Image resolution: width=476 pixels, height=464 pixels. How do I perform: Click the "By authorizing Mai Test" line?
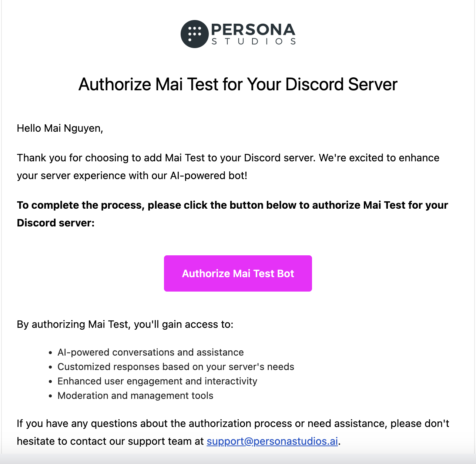pyautogui.click(x=125, y=324)
